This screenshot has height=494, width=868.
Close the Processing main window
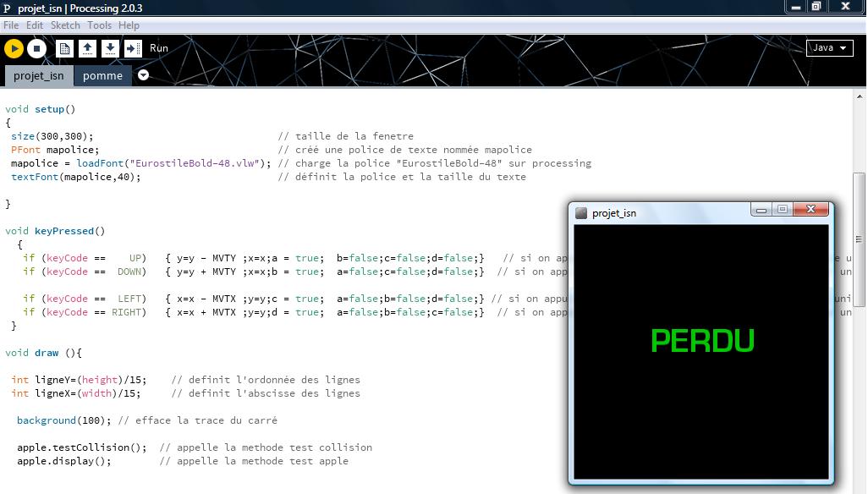pos(845,7)
